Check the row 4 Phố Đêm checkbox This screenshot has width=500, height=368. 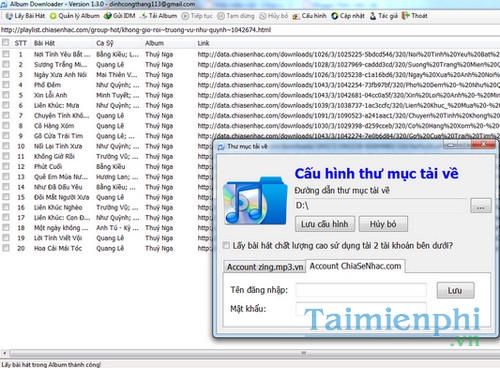tap(6, 85)
